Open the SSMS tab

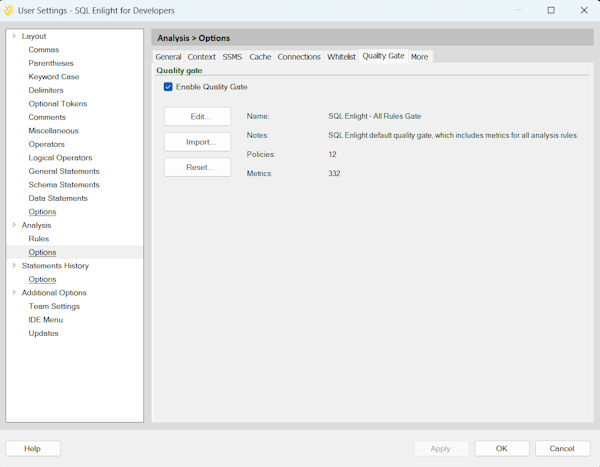(232, 57)
